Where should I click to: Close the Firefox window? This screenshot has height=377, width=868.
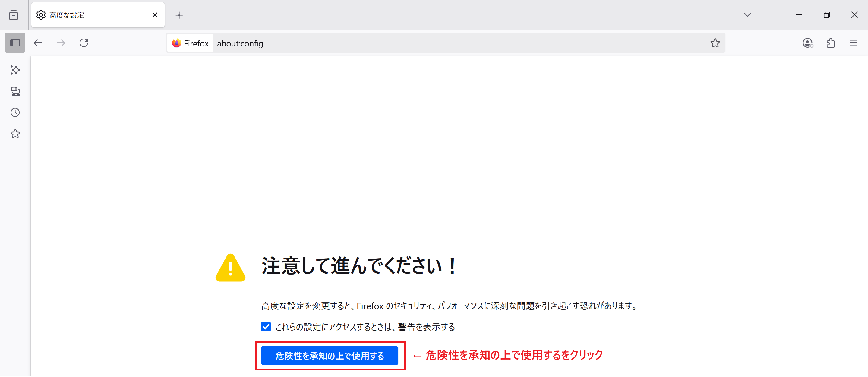(854, 14)
